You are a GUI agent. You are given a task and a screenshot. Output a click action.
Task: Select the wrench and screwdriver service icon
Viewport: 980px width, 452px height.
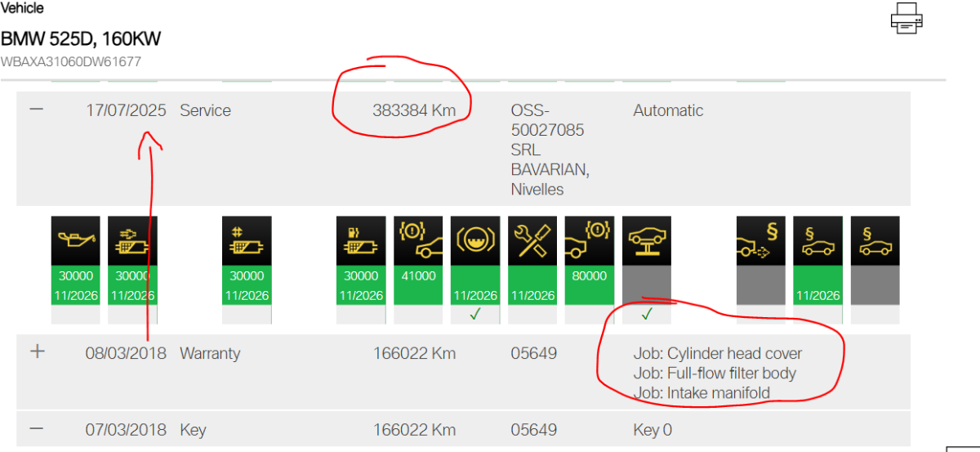[532, 240]
